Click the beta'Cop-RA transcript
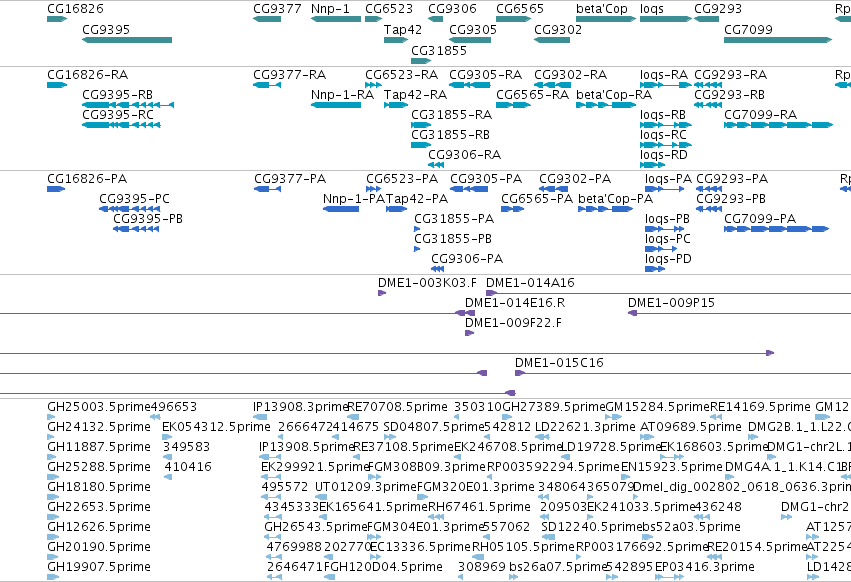Image resolution: width=851 pixels, height=582 pixels. 606,105
